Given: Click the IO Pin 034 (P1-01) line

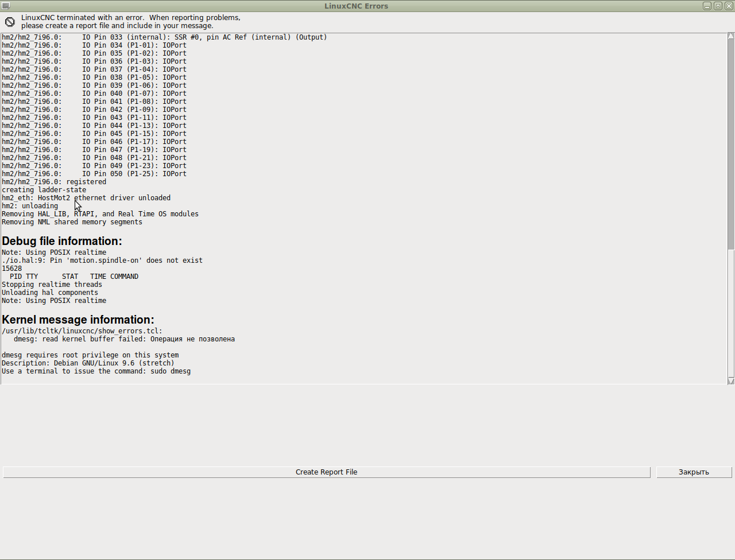Looking at the screenshot, I should (x=94, y=45).
